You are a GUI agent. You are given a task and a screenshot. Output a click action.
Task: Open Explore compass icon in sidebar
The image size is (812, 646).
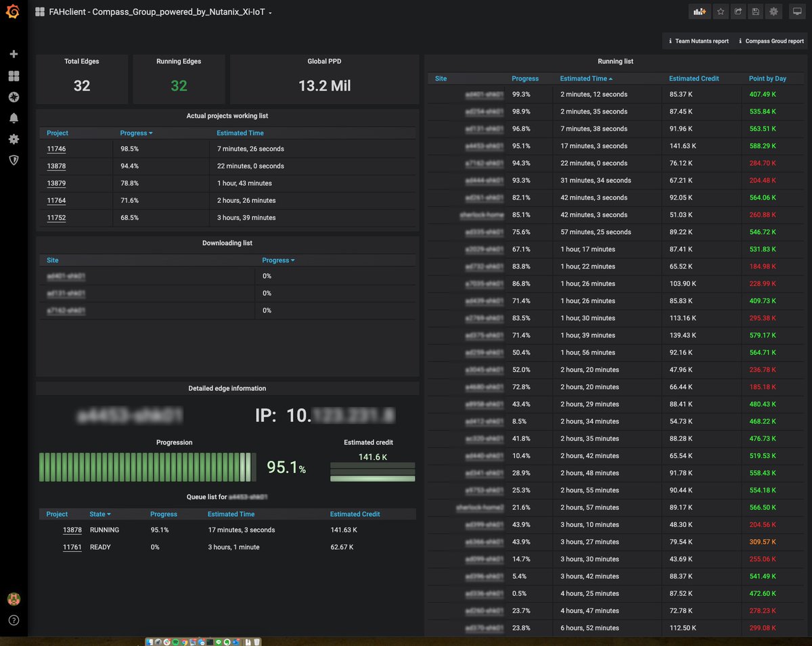pyautogui.click(x=14, y=97)
